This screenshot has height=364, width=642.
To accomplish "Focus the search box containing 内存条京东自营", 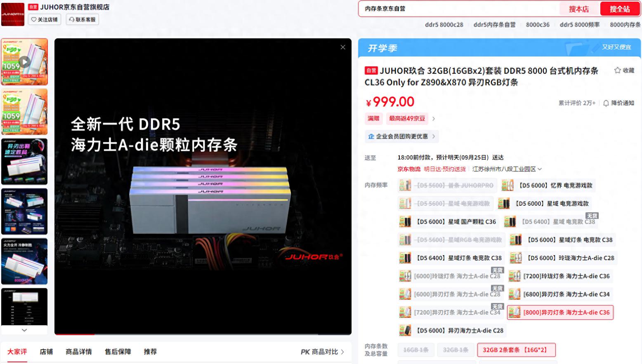I will [458, 9].
